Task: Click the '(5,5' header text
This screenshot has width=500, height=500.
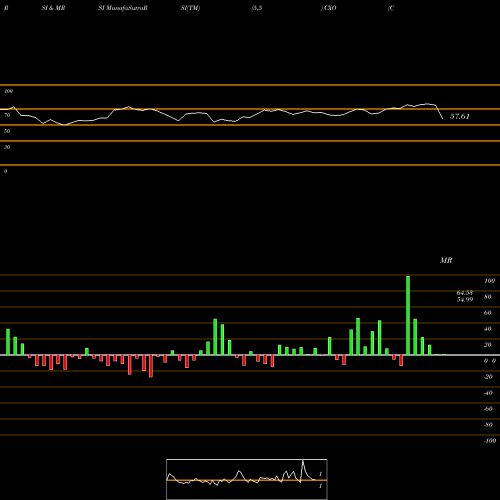Action: 257,8
